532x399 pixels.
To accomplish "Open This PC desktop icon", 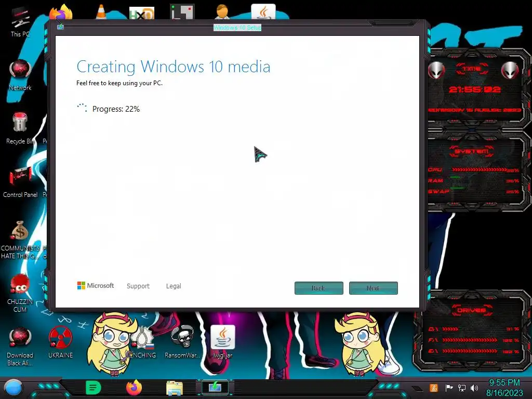I will click(x=20, y=21).
